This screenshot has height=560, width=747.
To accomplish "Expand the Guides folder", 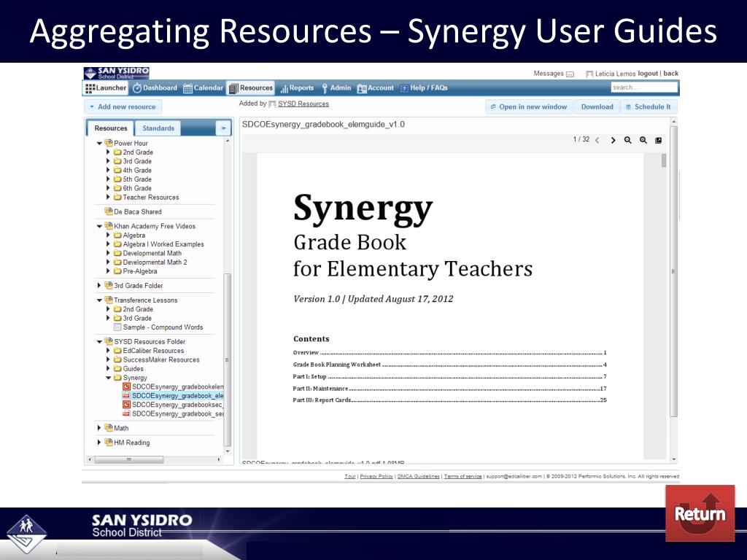I will tap(108, 368).
